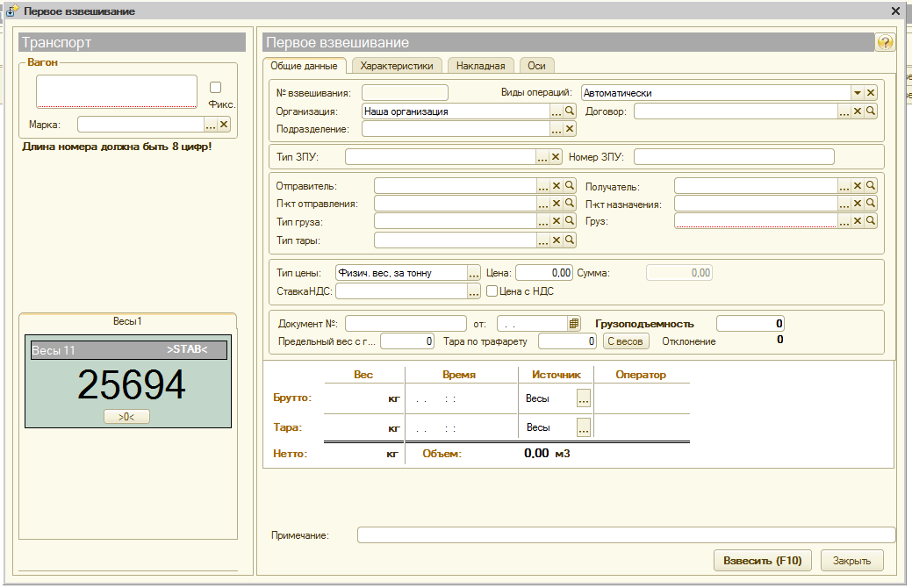
Task: Expand the Виды операций dropdown arrow
Action: pos(856,93)
